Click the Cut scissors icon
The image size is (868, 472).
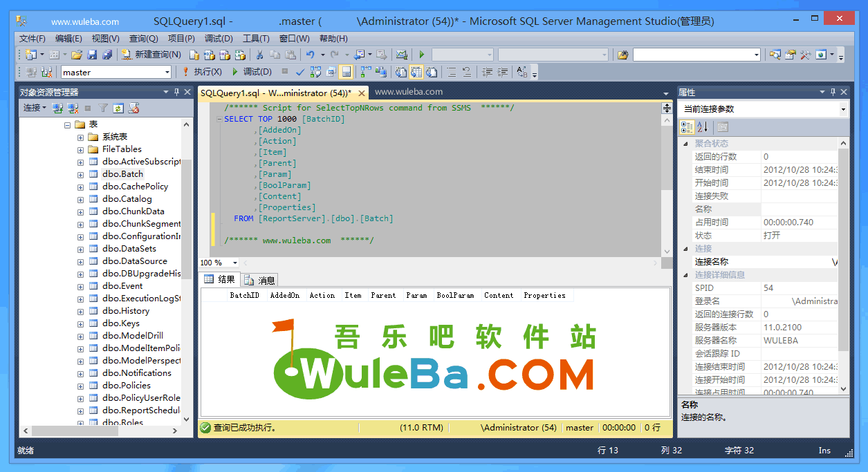click(x=259, y=55)
